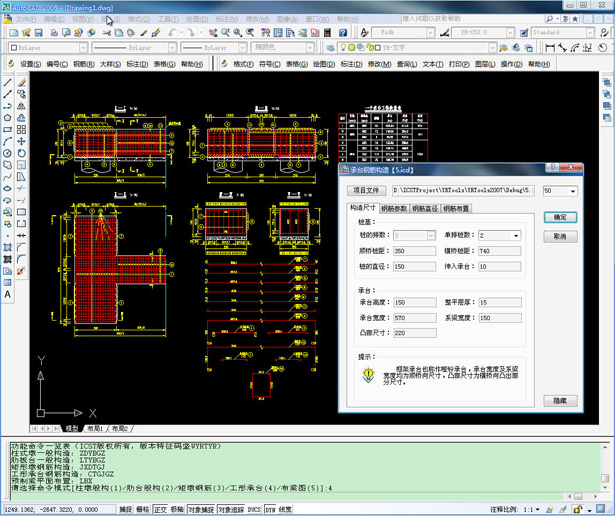Image resolution: width=615 pixels, height=516 pixels.
Task: Toggle DYN dynamic input in the status bar
Action: (x=269, y=509)
